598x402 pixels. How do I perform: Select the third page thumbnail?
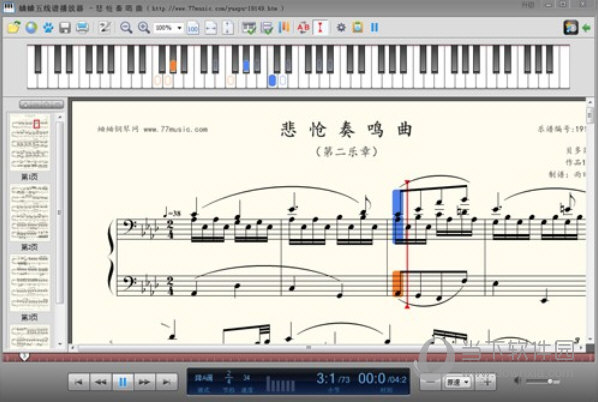[30, 283]
